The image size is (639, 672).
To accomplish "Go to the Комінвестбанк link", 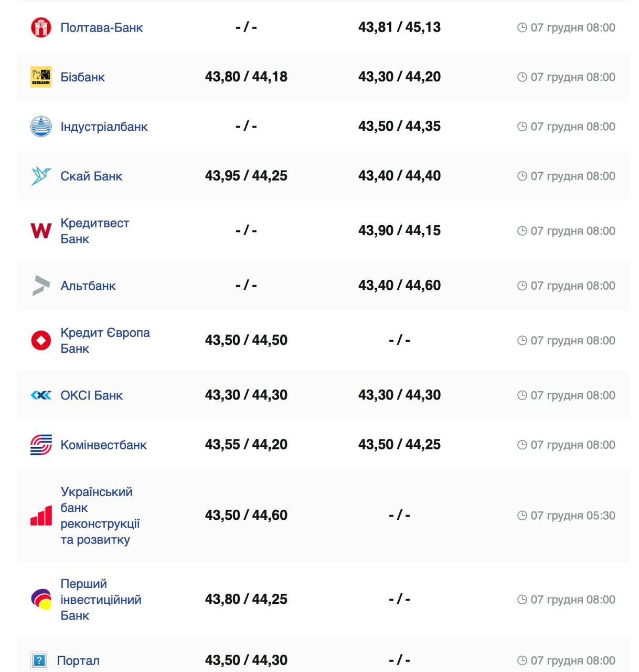I will [103, 445].
